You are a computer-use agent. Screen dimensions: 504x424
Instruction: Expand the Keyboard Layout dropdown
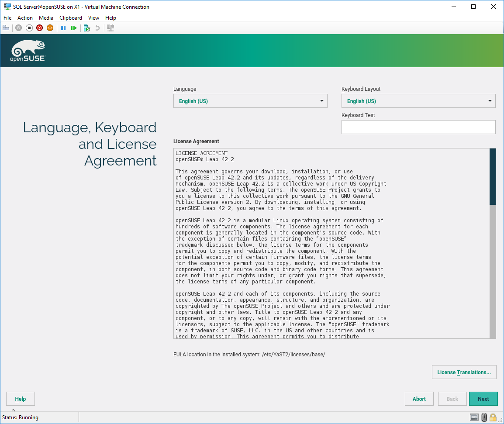(418, 101)
